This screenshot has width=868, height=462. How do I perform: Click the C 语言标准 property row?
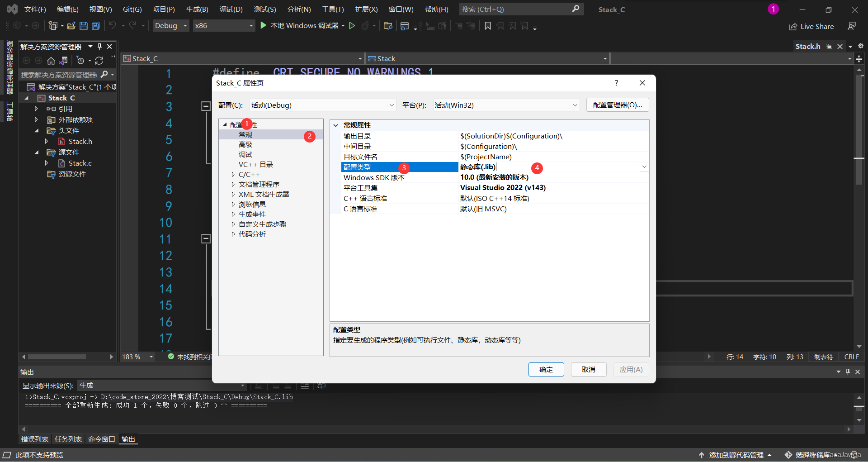(x=495, y=209)
